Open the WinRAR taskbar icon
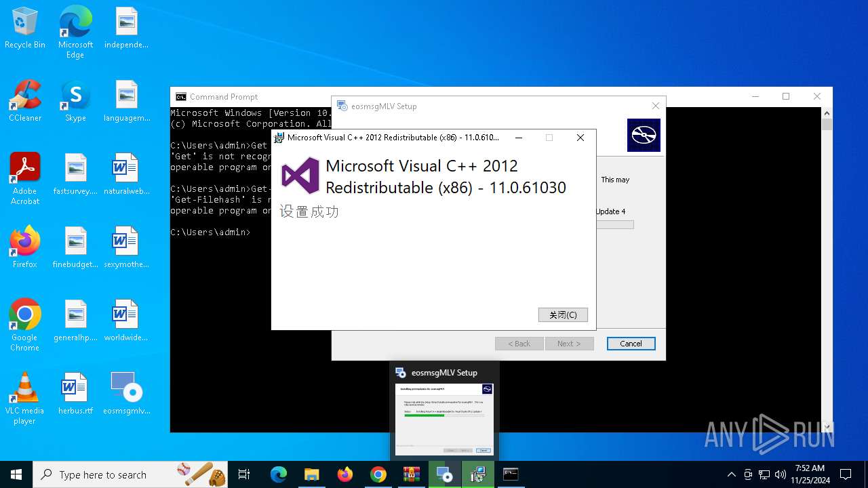868x488 pixels. 412,474
